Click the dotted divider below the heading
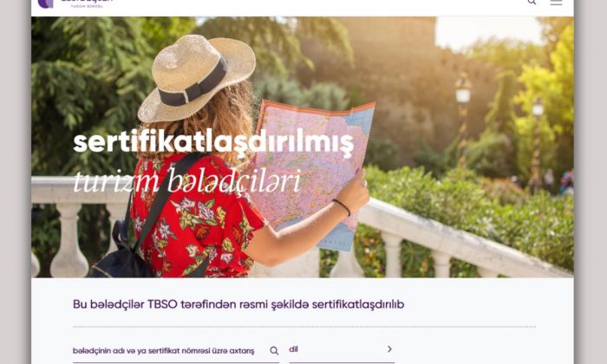The height and width of the screenshot is (364, 607). coord(304,328)
